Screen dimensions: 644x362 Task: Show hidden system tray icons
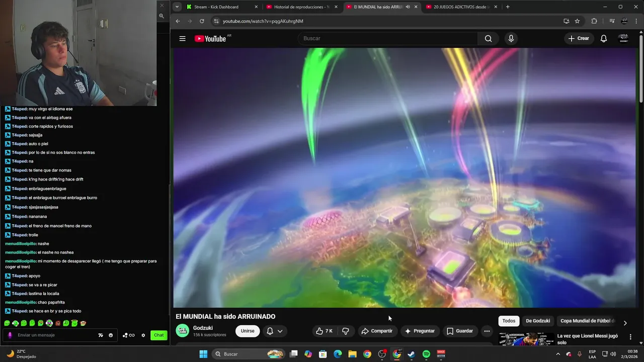click(557, 354)
